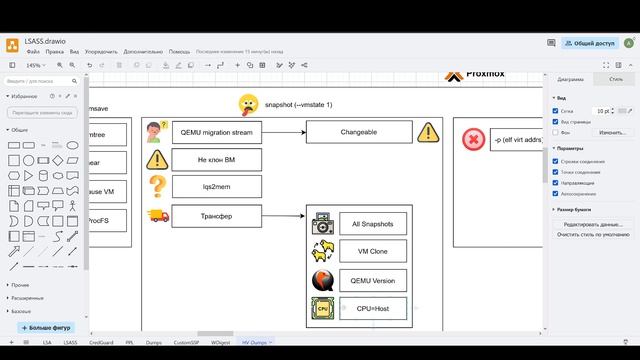The image size is (640, 360).
Task: Undo the last action
Action: pyautogui.click(x=89, y=65)
